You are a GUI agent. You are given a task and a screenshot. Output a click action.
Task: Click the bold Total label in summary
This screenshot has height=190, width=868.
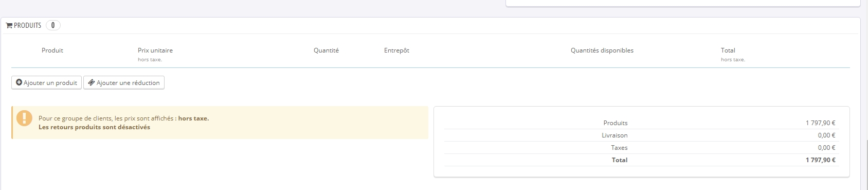(620, 160)
